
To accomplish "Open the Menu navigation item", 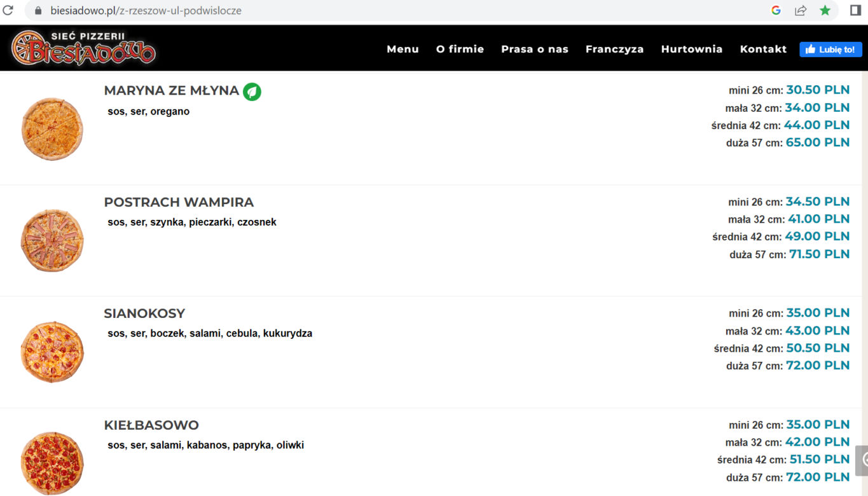I will pos(403,49).
